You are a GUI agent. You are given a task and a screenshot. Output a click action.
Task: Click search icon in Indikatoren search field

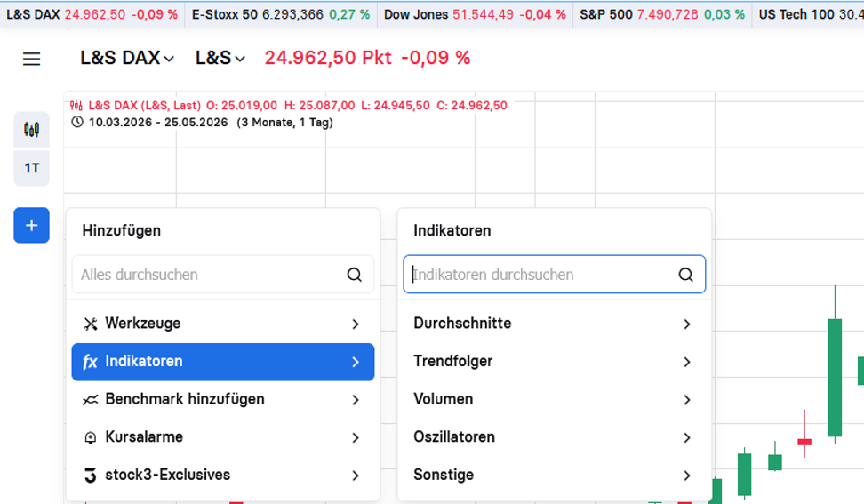click(685, 275)
